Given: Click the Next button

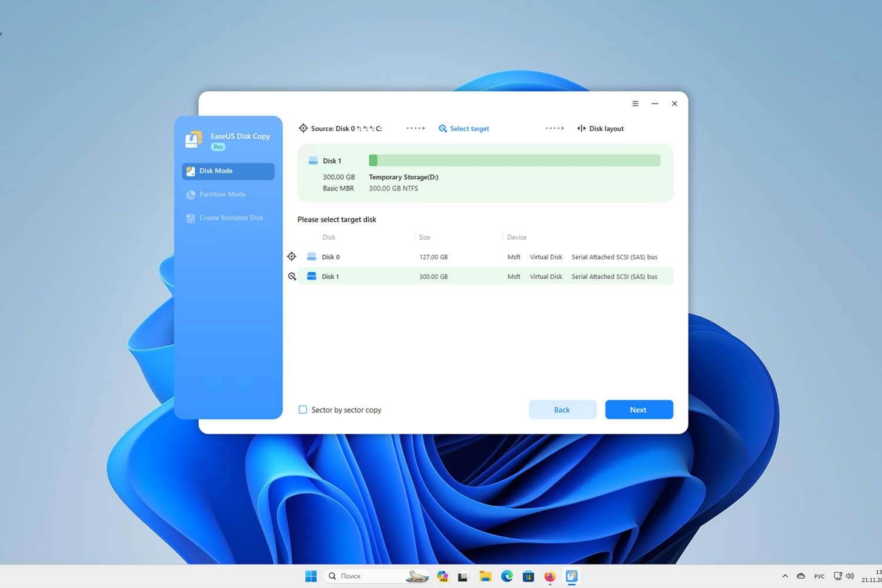Looking at the screenshot, I should coord(639,409).
